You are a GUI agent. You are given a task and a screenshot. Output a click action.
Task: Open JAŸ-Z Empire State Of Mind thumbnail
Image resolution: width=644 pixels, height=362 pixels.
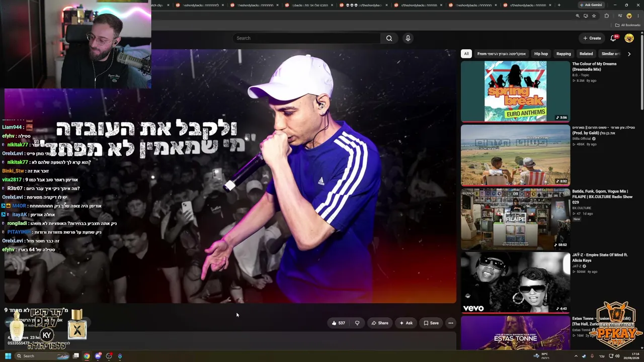pyautogui.click(x=515, y=283)
